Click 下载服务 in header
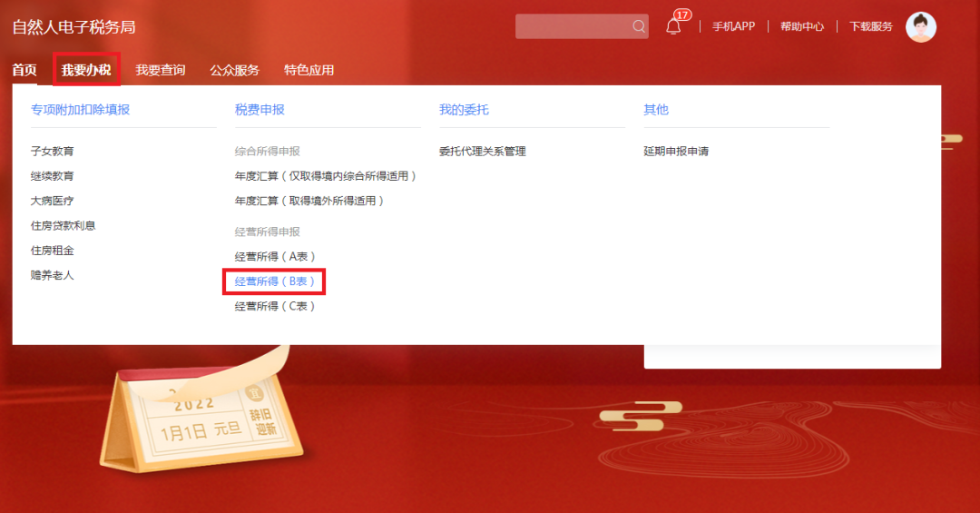 tap(870, 26)
